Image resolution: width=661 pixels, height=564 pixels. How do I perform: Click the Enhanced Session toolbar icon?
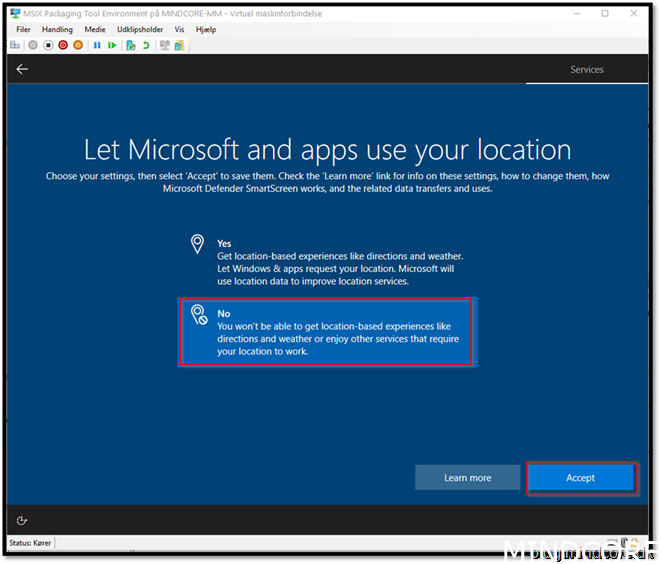[164, 45]
